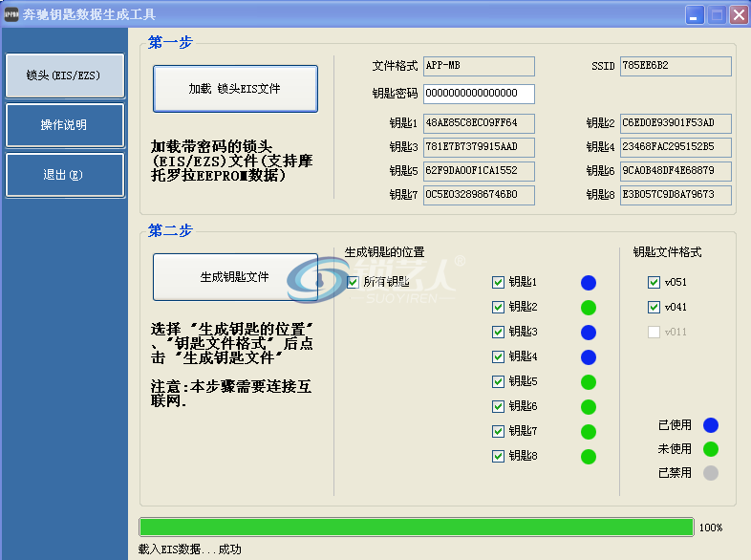Toggle the 钥匙6 checkbox
Viewport: 751px width, 560px height.
point(498,407)
